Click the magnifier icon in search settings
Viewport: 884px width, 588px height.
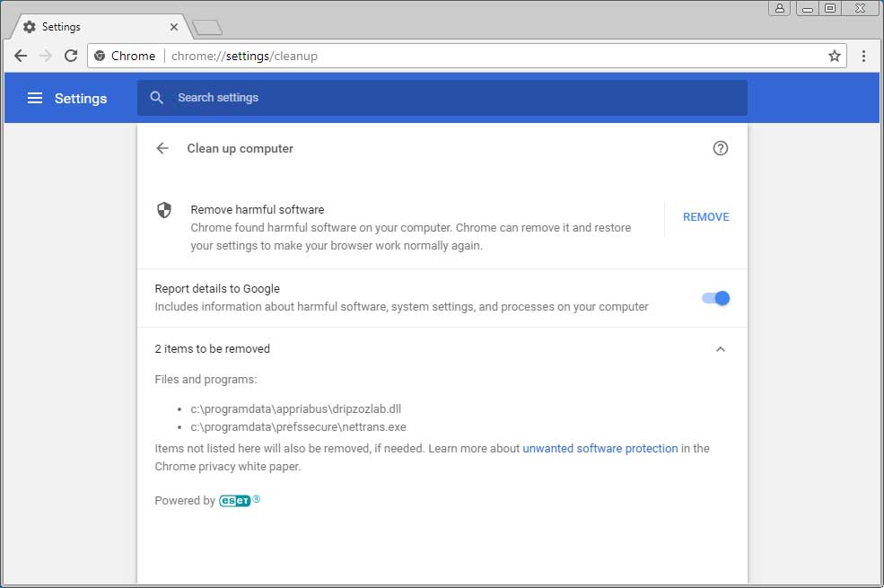[x=157, y=98]
